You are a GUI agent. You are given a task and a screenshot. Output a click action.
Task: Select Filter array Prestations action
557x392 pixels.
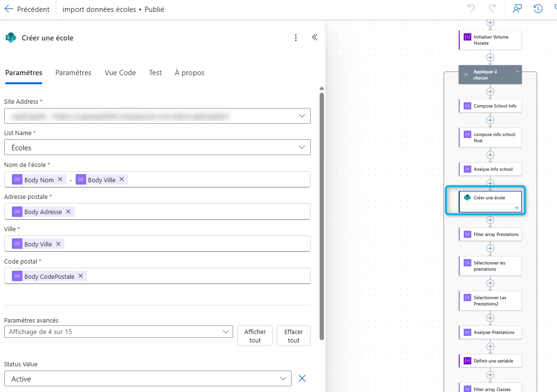tap(490, 234)
